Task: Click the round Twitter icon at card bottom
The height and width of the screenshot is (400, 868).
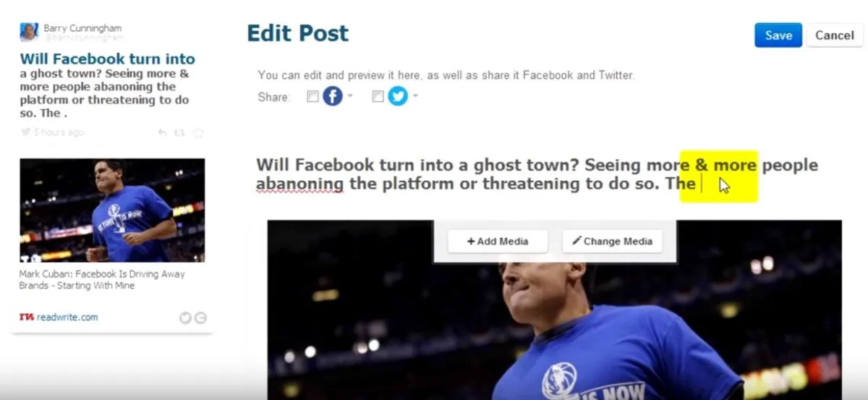Action: pos(185,318)
